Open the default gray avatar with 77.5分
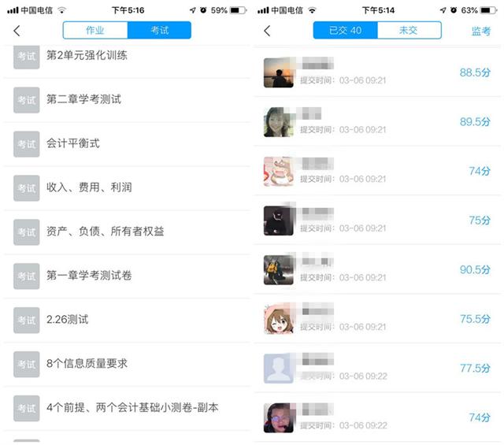This screenshot has width=504, height=445. (x=279, y=369)
